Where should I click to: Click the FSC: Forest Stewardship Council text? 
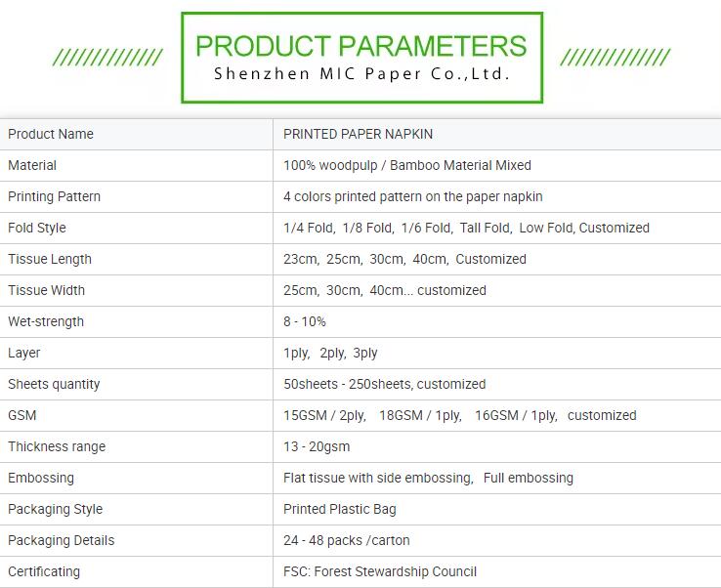tap(380, 571)
